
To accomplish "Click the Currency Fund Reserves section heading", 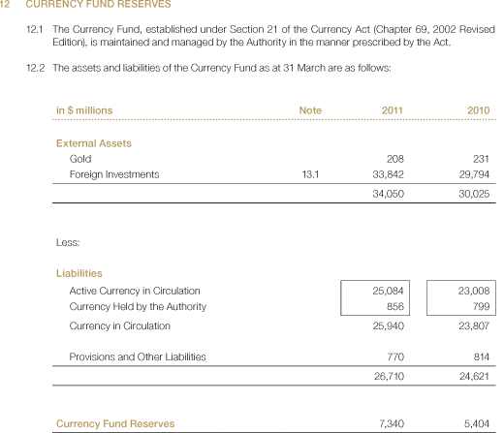I will (x=98, y=4).
